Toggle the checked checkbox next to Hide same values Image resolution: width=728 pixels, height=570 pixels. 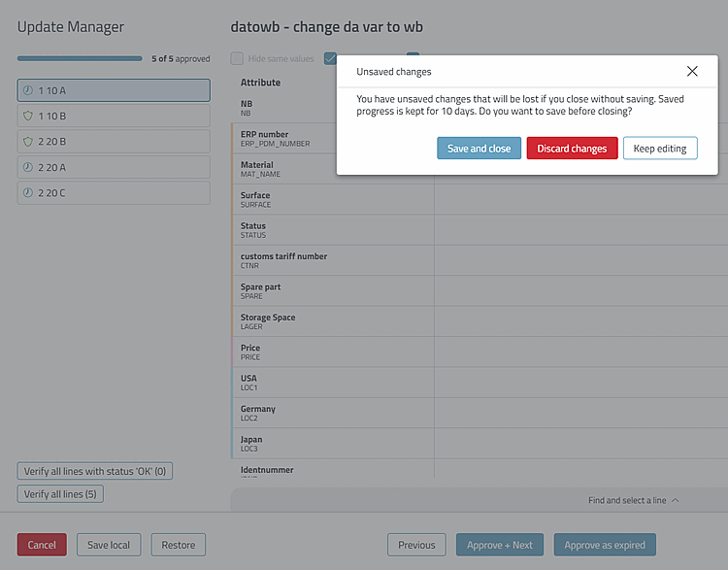click(x=330, y=58)
